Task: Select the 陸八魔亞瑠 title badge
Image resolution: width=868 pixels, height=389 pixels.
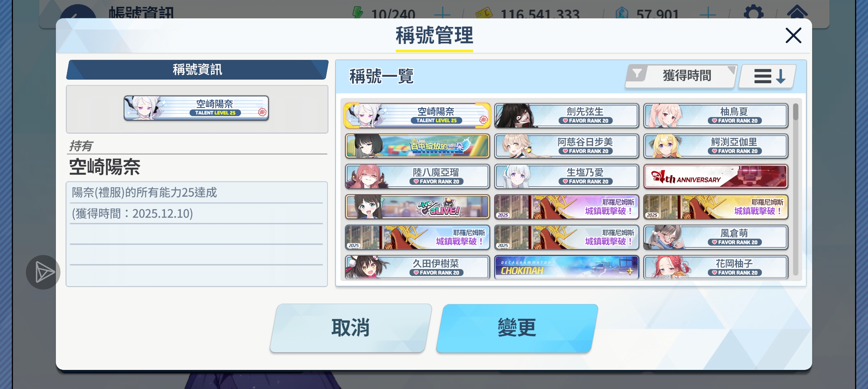Action: (x=417, y=176)
